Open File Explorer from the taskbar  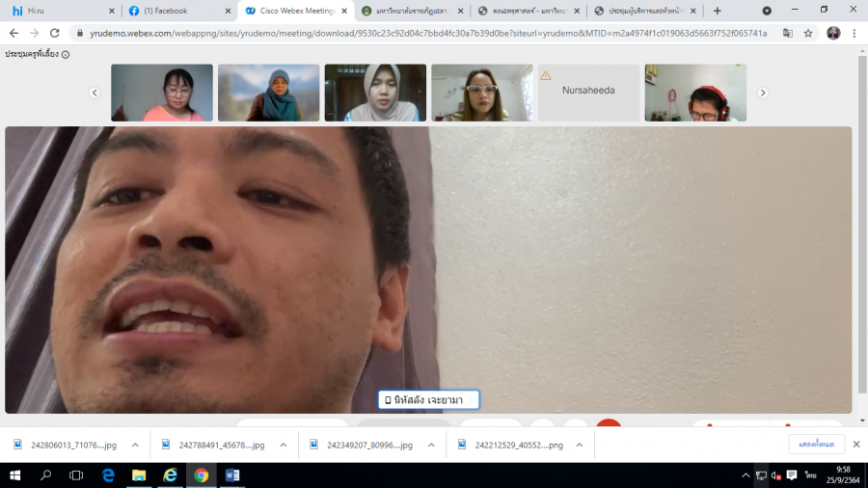point(139,474)
